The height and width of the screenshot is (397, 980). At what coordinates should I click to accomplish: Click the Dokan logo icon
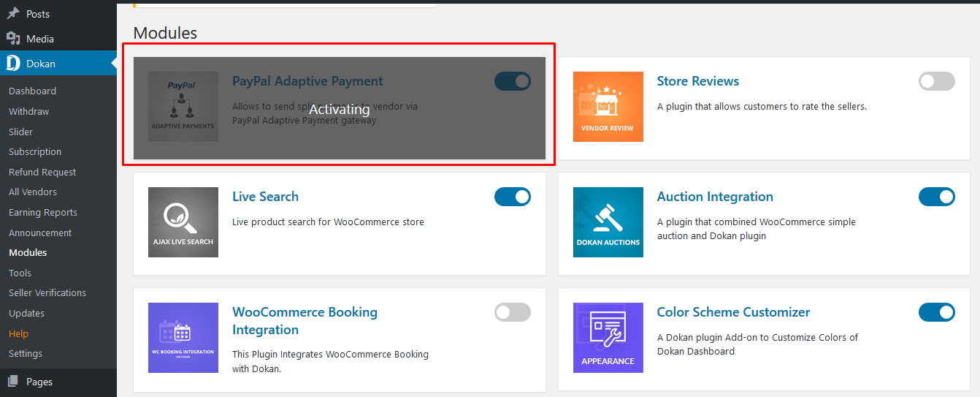click(13, 64)
